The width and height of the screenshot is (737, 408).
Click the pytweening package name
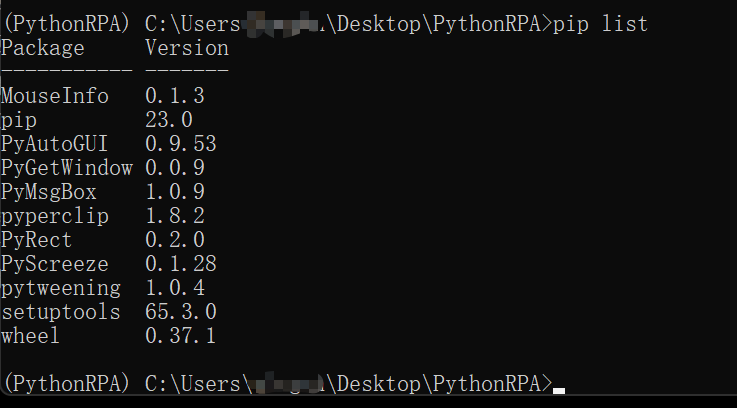tap(61, 288)
